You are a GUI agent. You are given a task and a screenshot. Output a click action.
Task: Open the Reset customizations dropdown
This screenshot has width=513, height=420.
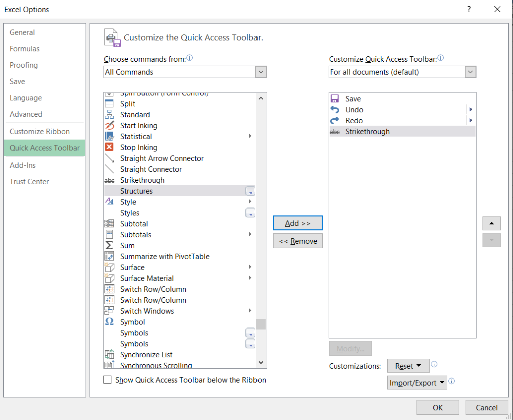tap(408, 366)
